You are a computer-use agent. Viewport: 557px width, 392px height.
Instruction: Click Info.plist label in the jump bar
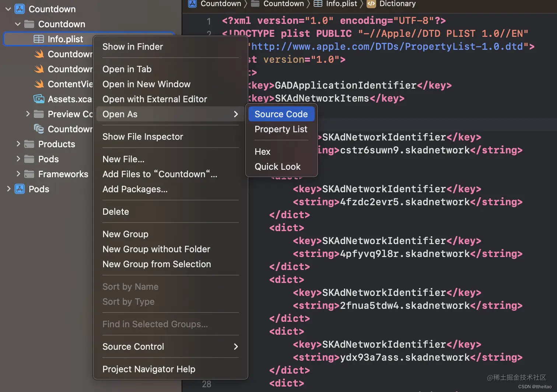click(341, 4)
